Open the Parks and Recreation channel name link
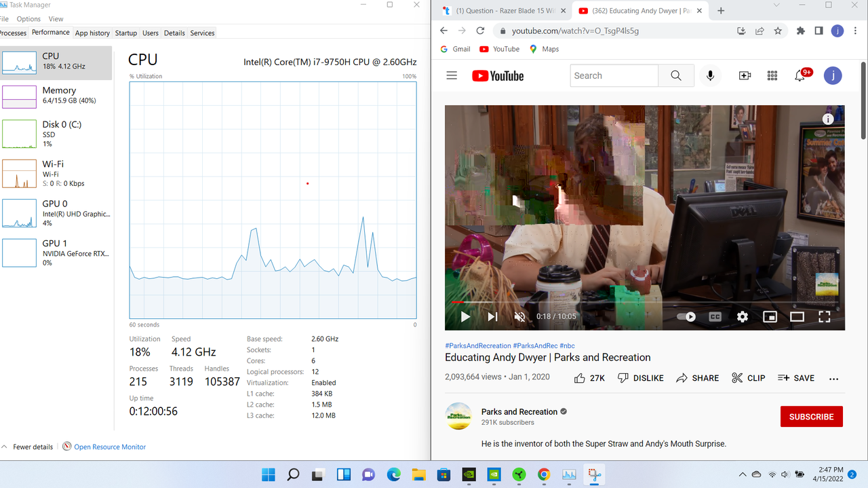The height and width of the screenshot is (488, 868). coord(519,412)
